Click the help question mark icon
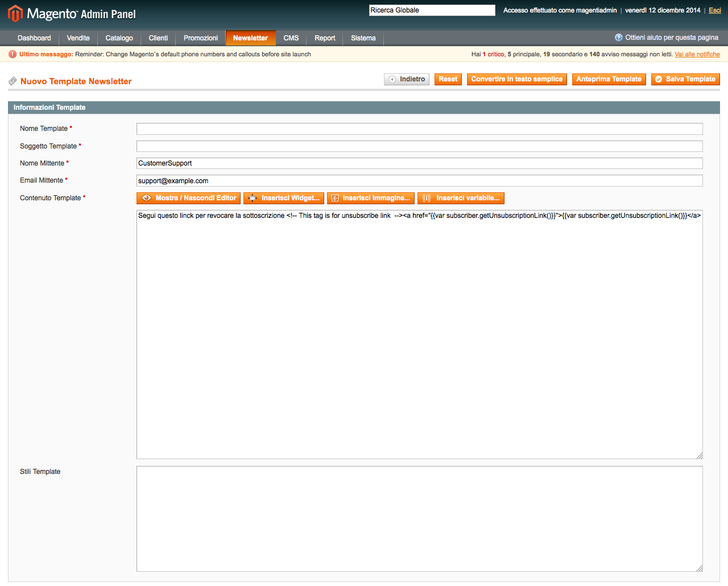This screenshot has height=586, width=728. [618, 38]
